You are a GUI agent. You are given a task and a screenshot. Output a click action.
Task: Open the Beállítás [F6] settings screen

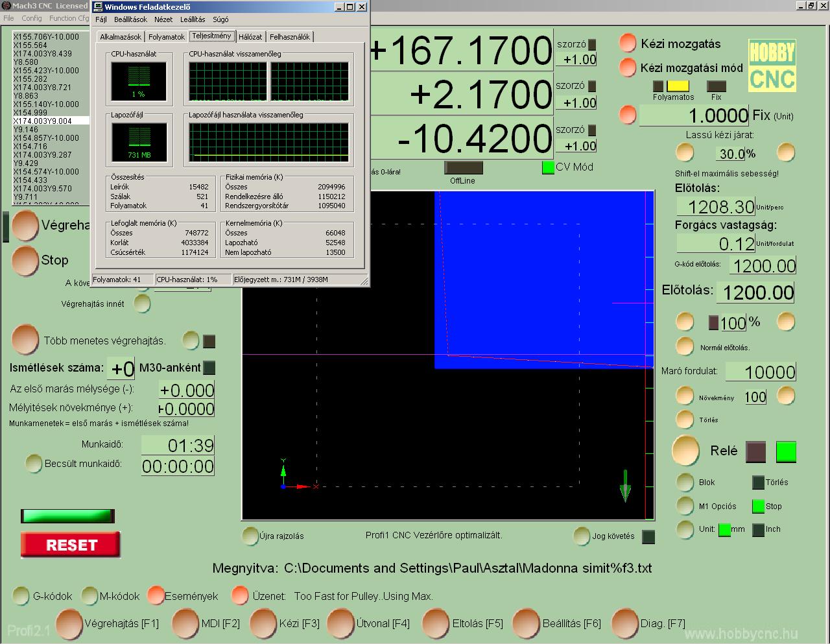pyautogui.click(x=527, y=623)
